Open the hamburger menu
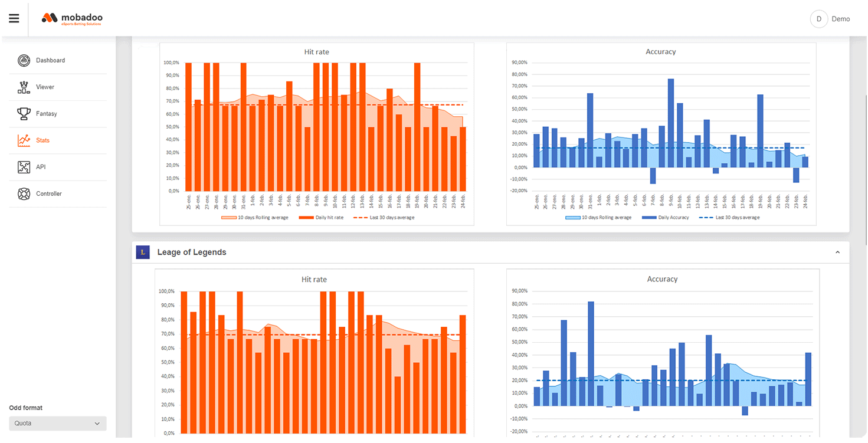Screen dimensions: 868x443 (14, 18)
